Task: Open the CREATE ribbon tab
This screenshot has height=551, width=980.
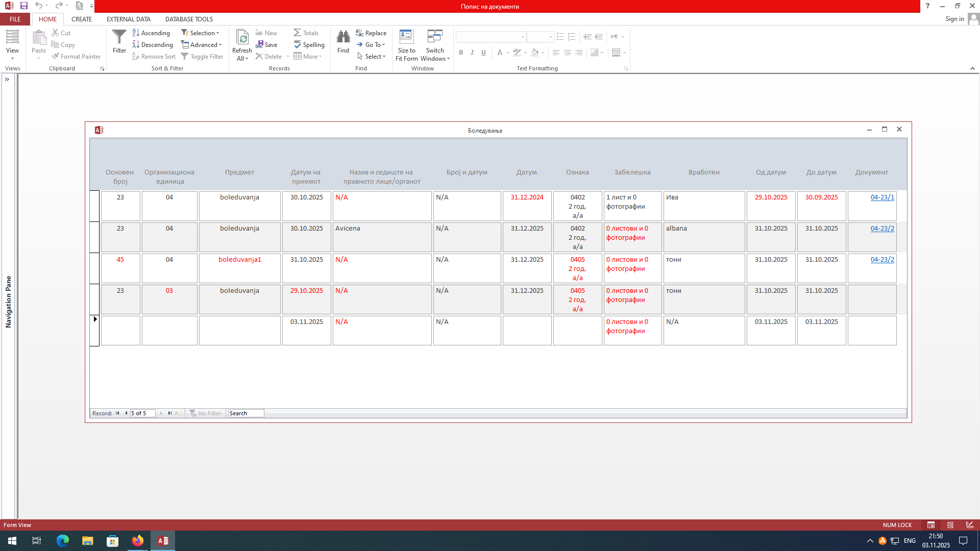Action: coord(82,19)
